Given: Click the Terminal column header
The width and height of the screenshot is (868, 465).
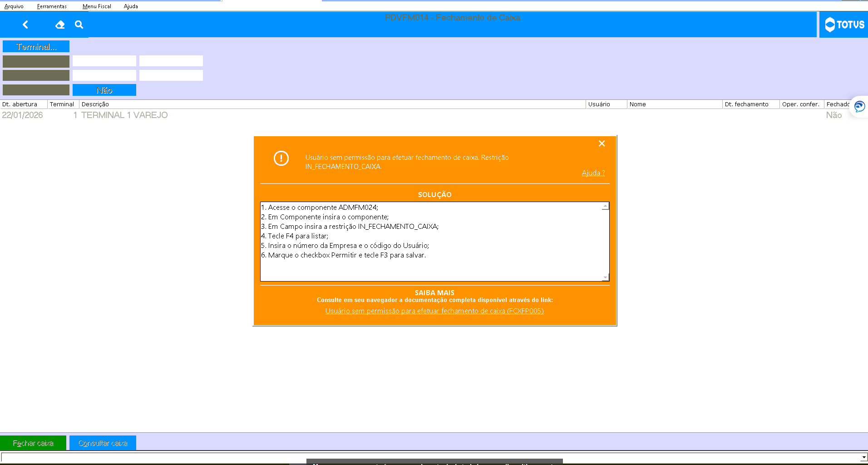Looking at the screenshot, I should [x=63, y=104].
